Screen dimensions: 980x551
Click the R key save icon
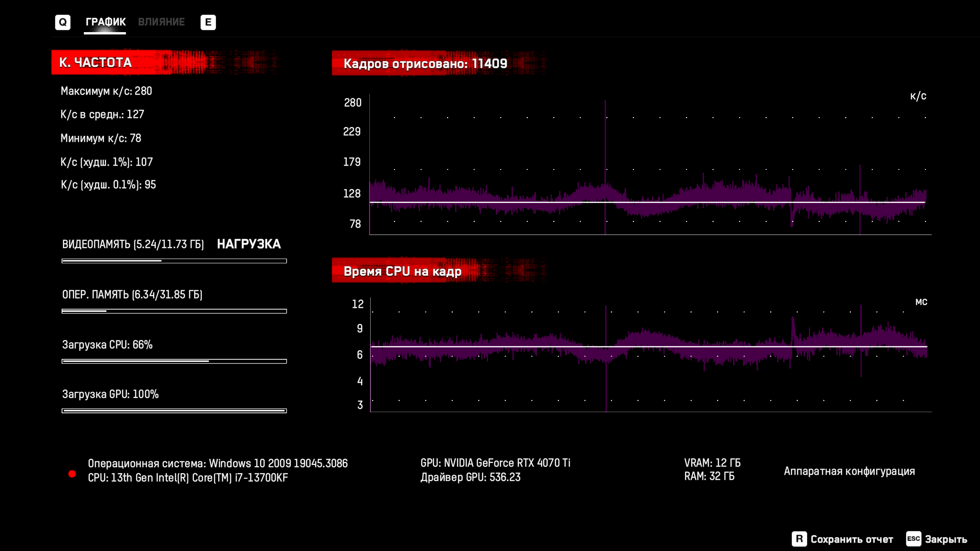pos(799,539)
